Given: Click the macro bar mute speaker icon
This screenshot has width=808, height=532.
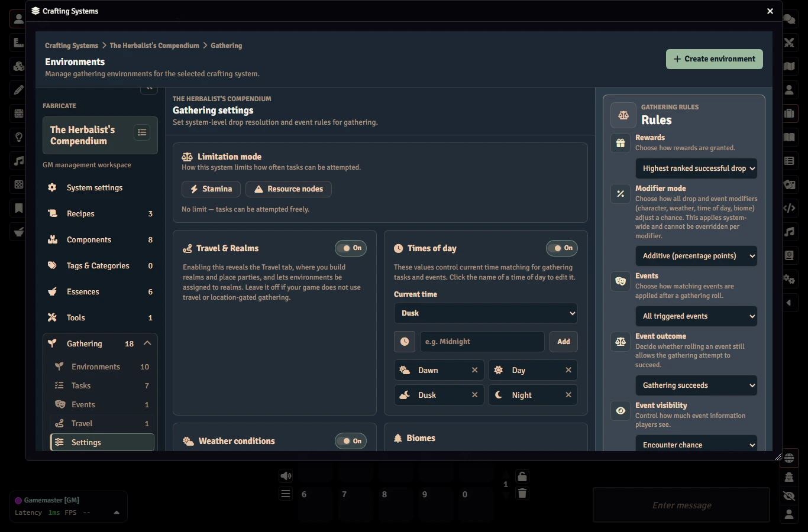Looking at the screenshot, I should 286,476.
